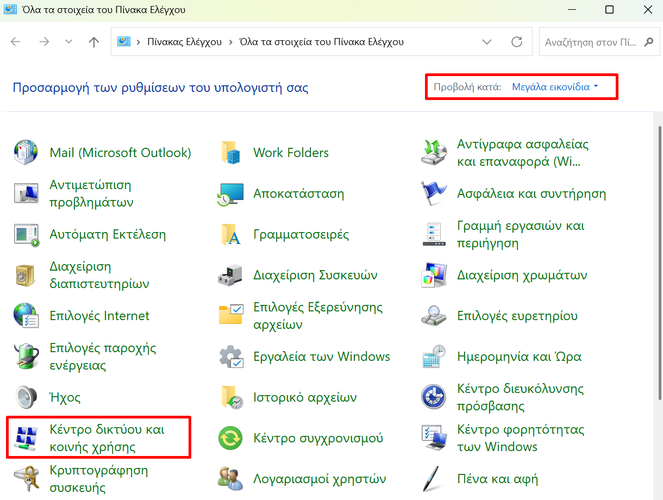The image size is (663, 500).
Task: Click the Fonts (Γραμματοσειρές) folder icon
Action: tap(230, 234)
